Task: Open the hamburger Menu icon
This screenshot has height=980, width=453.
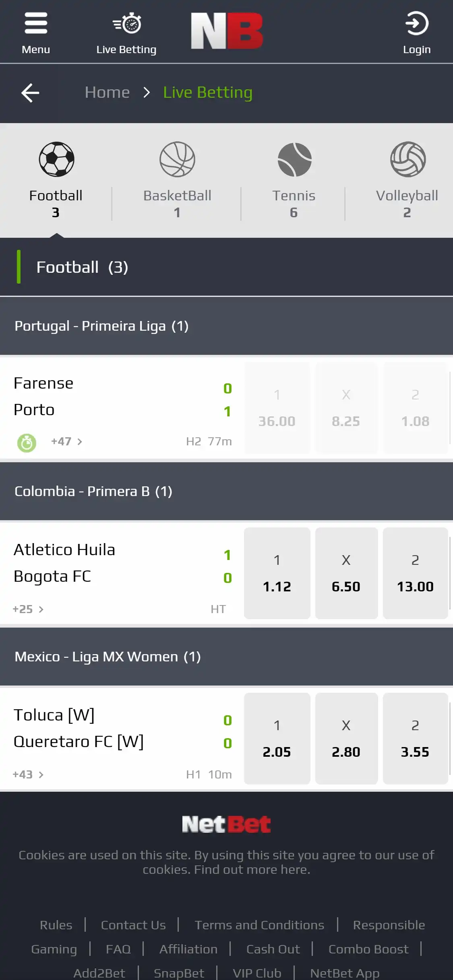Action: 36,24
